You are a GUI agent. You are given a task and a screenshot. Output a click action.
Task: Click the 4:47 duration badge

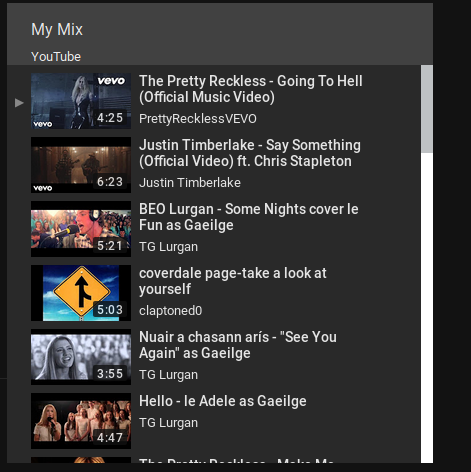pyautogui.click(x=110, y=438)
